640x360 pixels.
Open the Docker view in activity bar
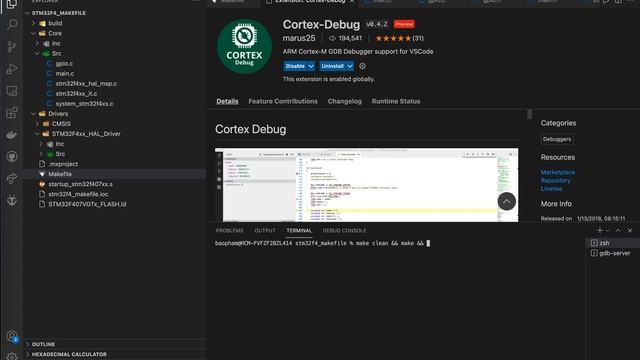[12, 135]
